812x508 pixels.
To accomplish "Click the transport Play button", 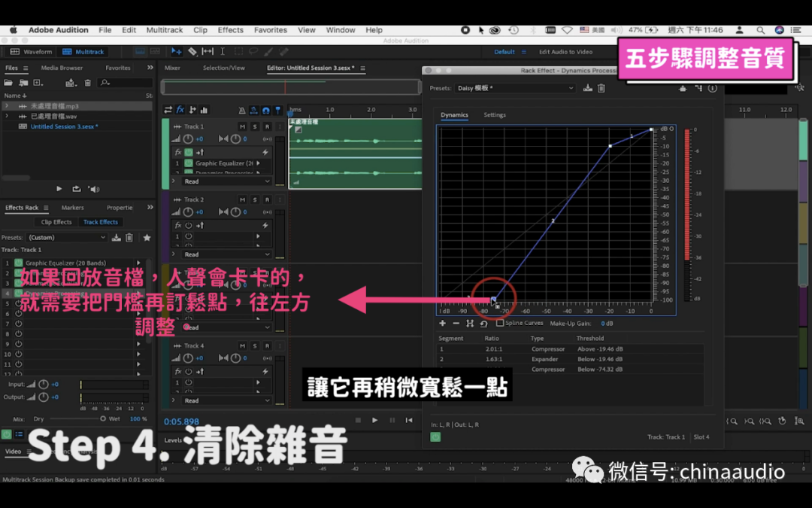I will pyautogui.click(x=375, y=420).
